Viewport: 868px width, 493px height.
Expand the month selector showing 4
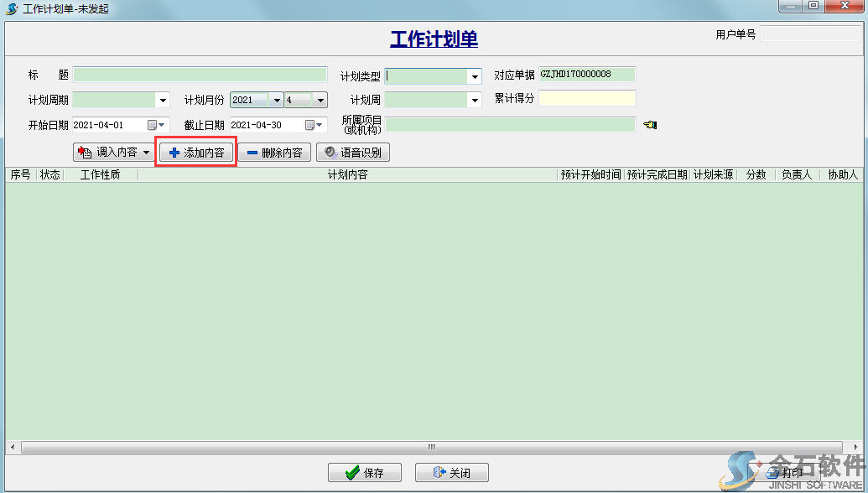[319, 99]
